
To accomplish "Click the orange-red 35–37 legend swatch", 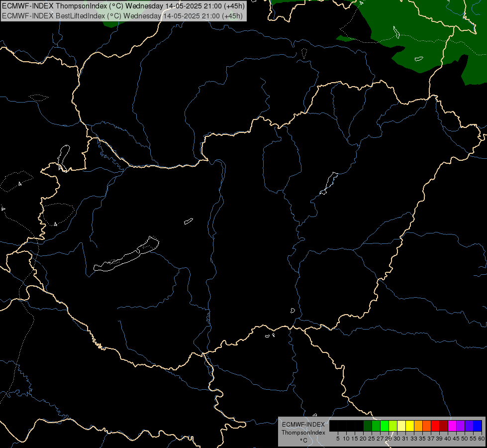I will point(427,426).
